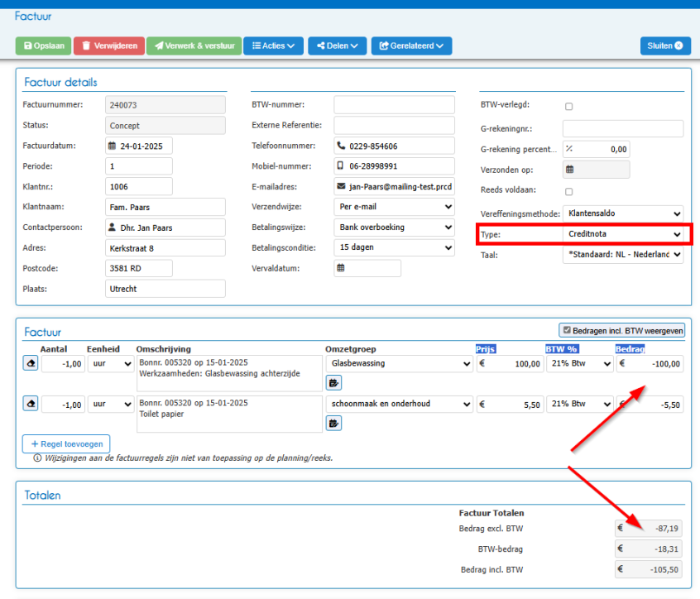The width and height of the screenshot is (700, 599).
Task: Open the planning icon under Glasbewassing
Action: click(x=333, y=382)
